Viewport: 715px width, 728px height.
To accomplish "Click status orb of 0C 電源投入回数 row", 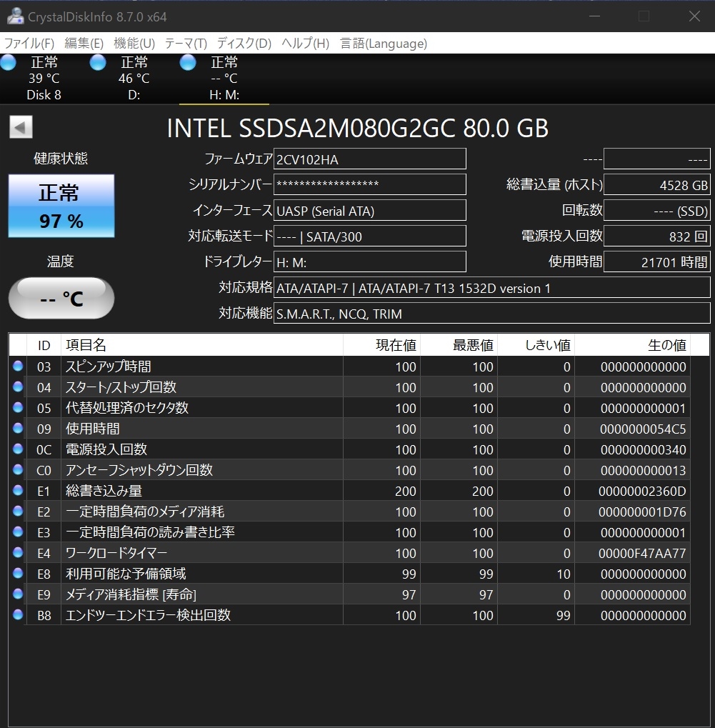I will [18, 449].
